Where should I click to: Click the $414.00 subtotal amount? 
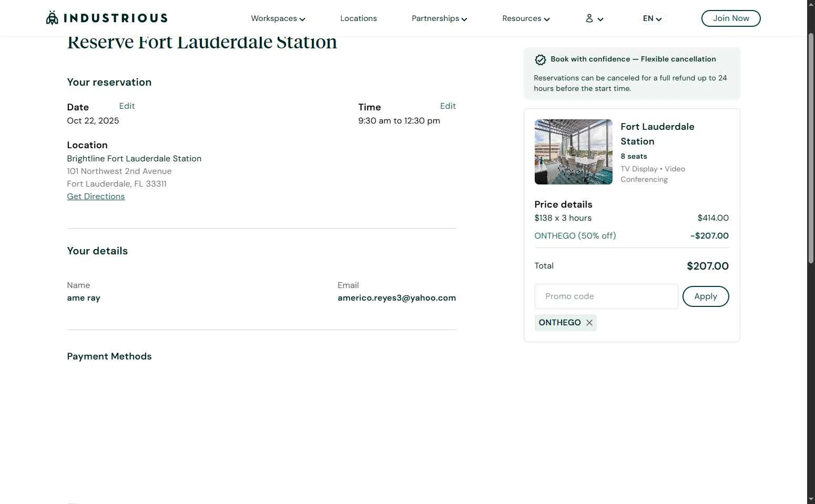(713, 218)
